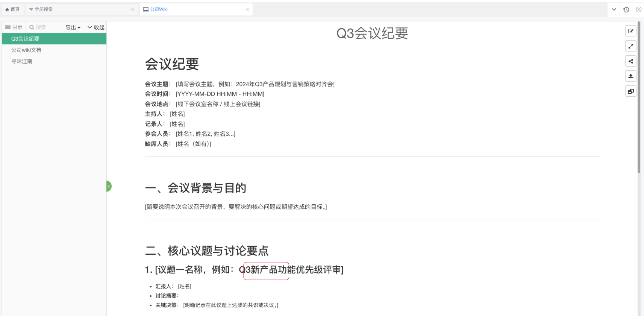Click the 二、核心议题与讨论要点 heading
The height and width of the screenshot is (316, 644).
coord(207,251)
